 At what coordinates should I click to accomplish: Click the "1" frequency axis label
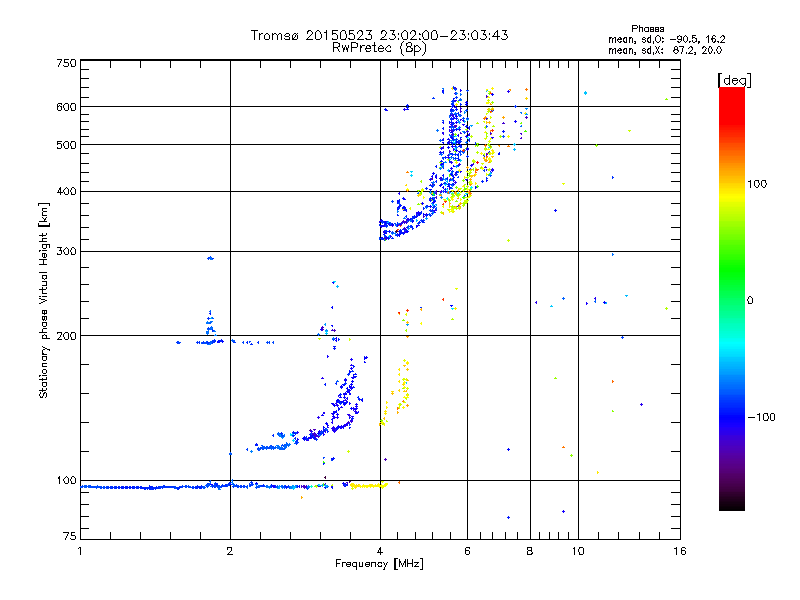pos(80,551)
